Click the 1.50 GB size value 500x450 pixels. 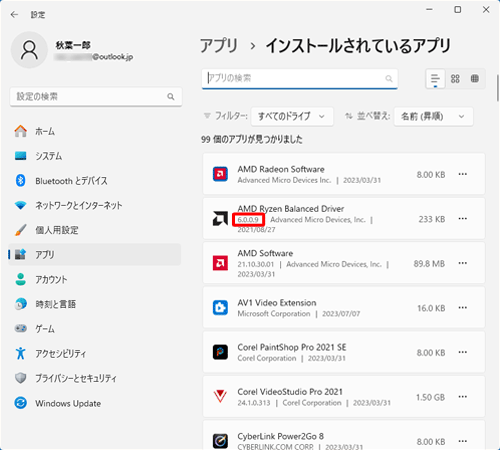pos(430,397)
